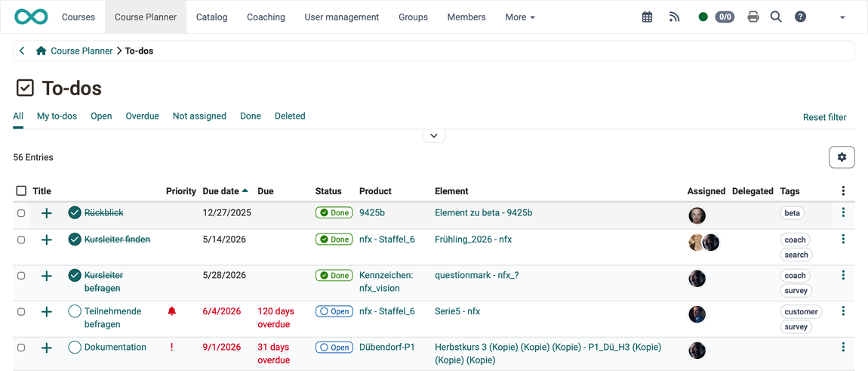This screenshot has width=868, height=371.
Task: Open the search magnifier icon
Action: 776,17
